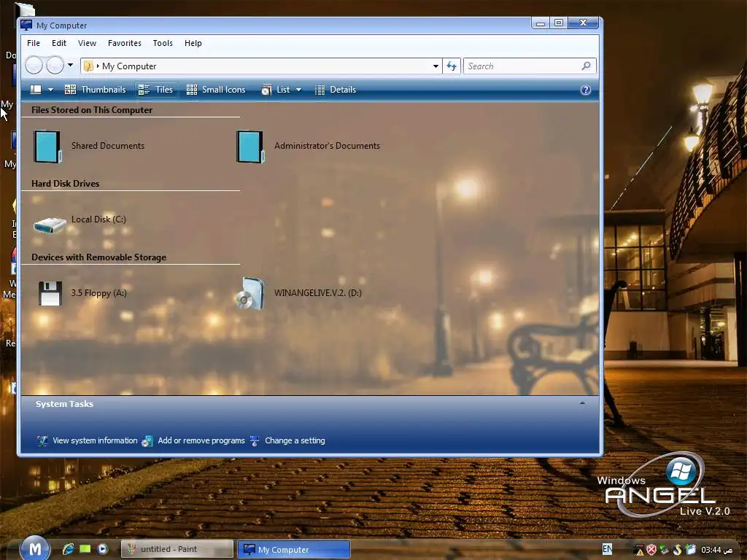
Task: Click the Add or remove programs icon
Action: click(x=147, y=441)
